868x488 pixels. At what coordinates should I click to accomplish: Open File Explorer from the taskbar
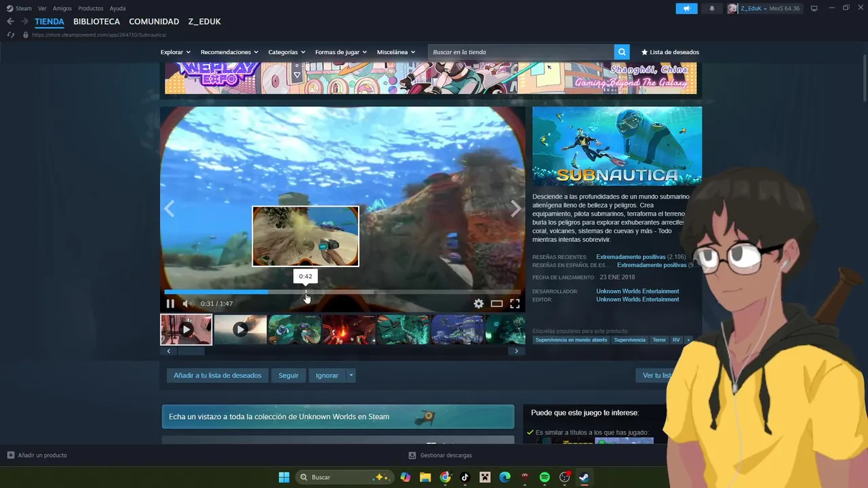[425, 477]
